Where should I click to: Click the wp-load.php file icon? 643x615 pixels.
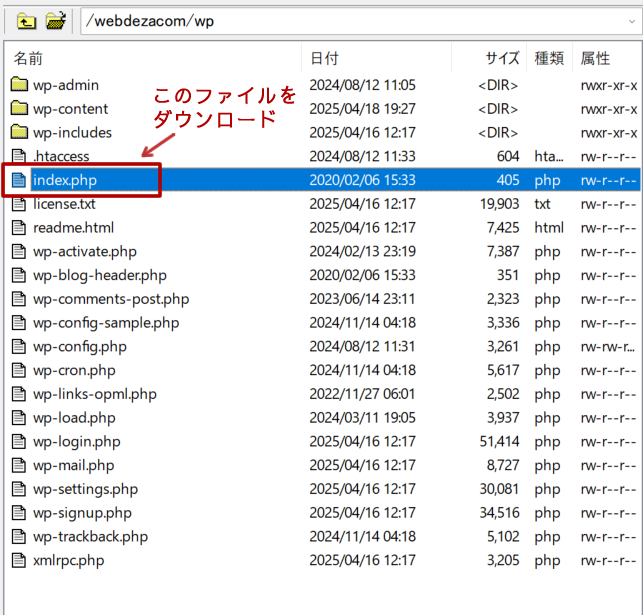(x=18, y=418)
